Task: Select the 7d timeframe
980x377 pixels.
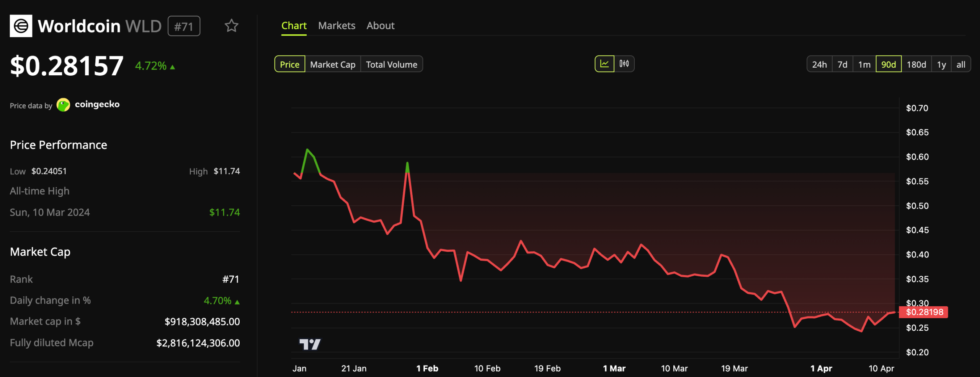Action: [843, 64]
